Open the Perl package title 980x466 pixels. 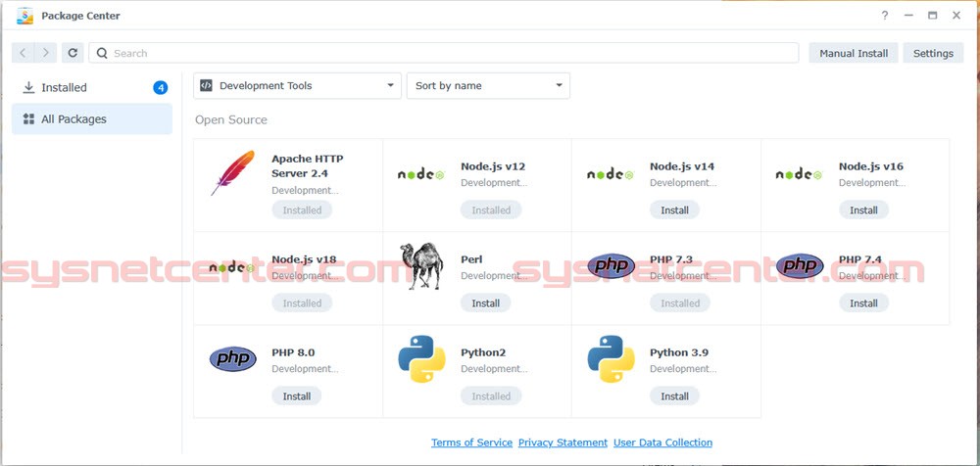coord(471,259)
